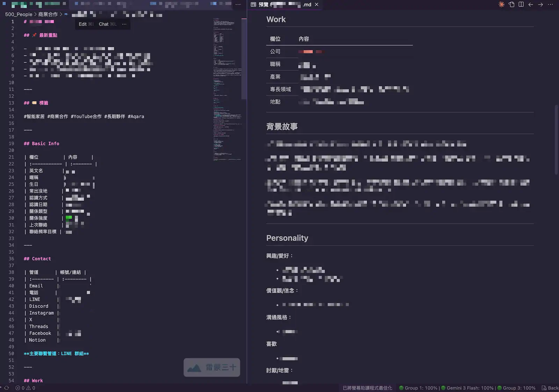Viewport: 559px width, 392px height.
Task: Click the sync icon in status bar
Action: (x=6, y=388)
